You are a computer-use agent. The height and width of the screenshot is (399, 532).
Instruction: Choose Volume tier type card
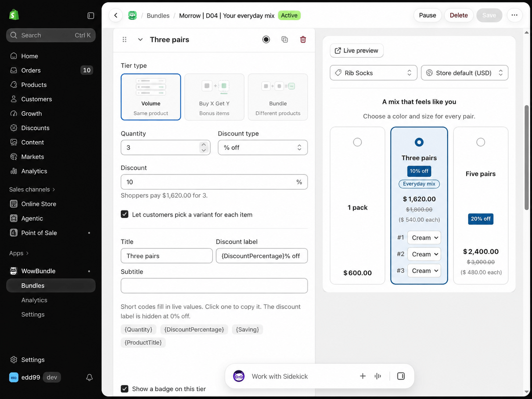[151, 97]
